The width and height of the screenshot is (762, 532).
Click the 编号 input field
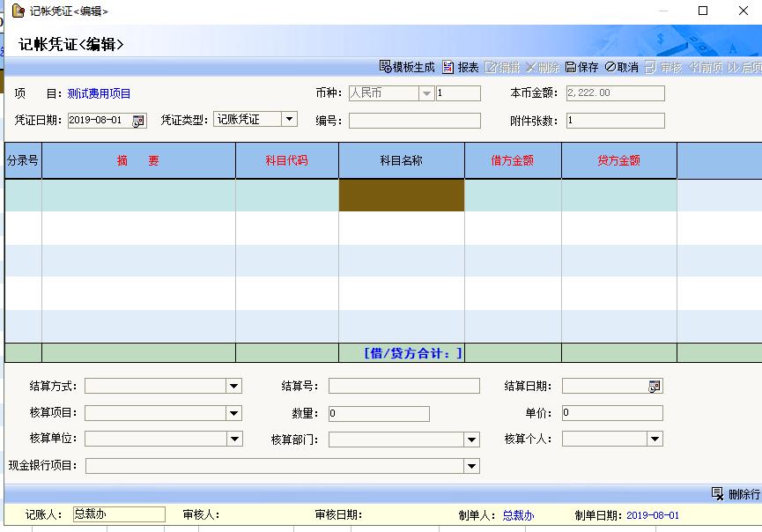pos(414,121)
